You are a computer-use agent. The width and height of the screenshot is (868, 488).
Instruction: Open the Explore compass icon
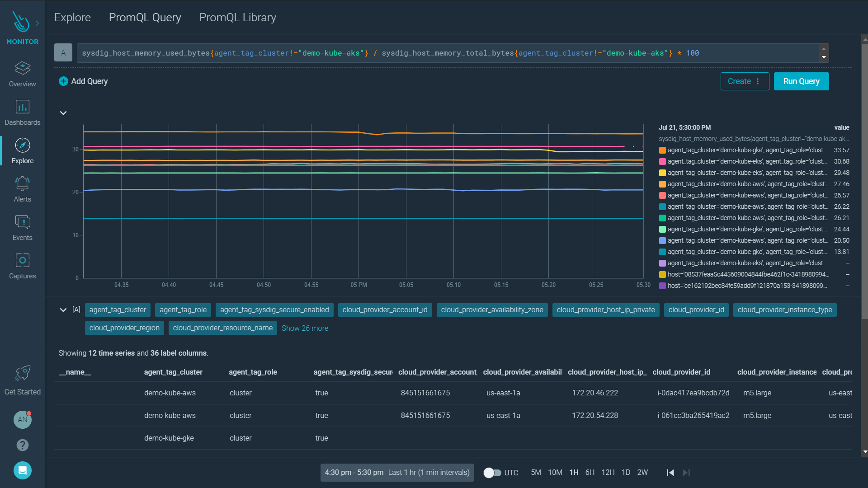[22, 145]
